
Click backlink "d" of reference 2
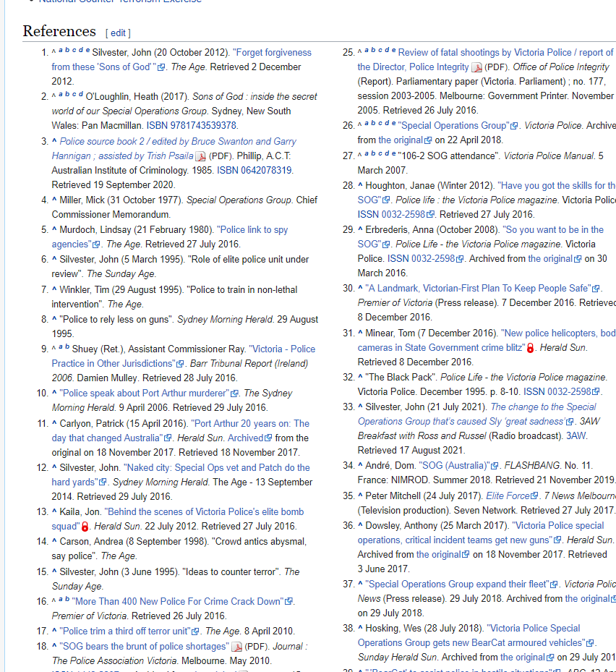pyautogui.click(x=81, y=94)
